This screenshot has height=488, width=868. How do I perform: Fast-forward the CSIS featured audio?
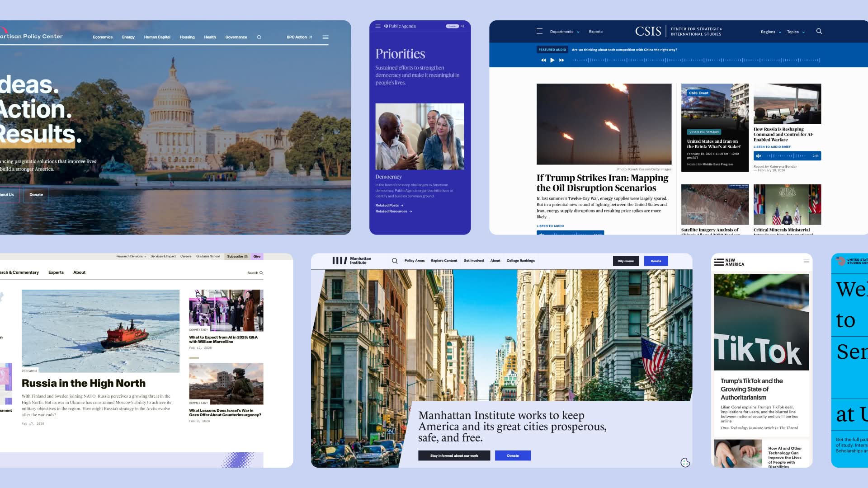pos(561,60)
